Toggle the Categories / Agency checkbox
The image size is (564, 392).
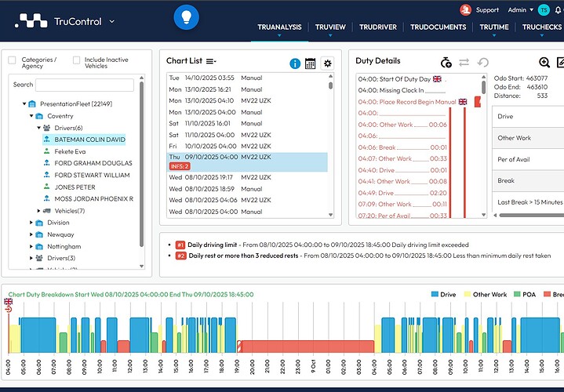pos(12,60)
